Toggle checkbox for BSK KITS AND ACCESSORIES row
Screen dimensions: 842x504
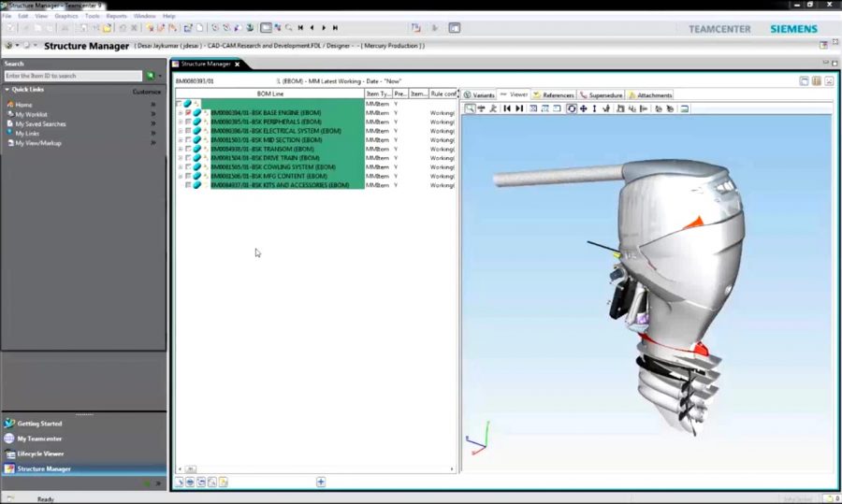tap(188, 185)
